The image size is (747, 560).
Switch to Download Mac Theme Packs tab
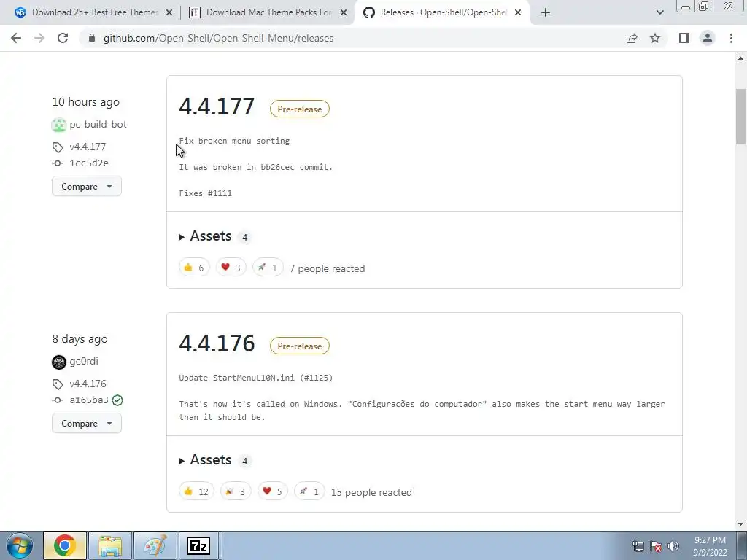pos(268,13)
